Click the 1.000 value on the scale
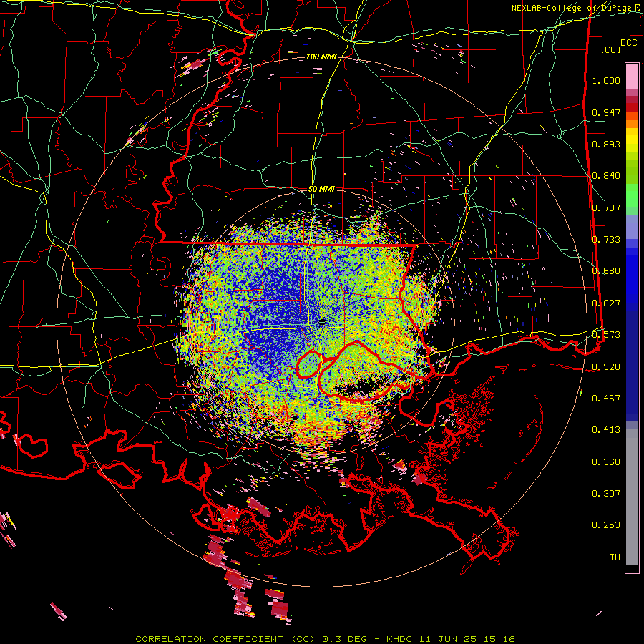644x644 pixels. point(606,80)
